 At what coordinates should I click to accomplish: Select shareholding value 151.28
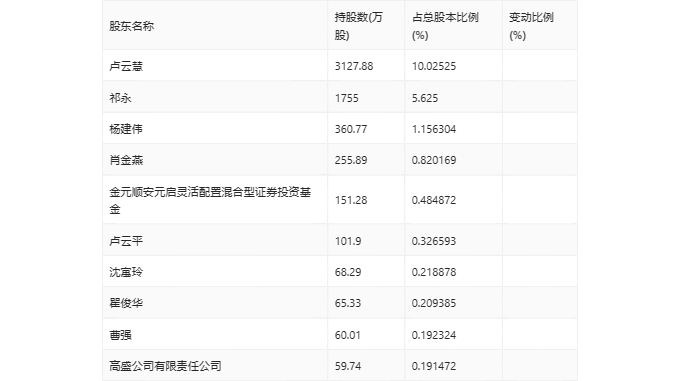pos(351,200)
